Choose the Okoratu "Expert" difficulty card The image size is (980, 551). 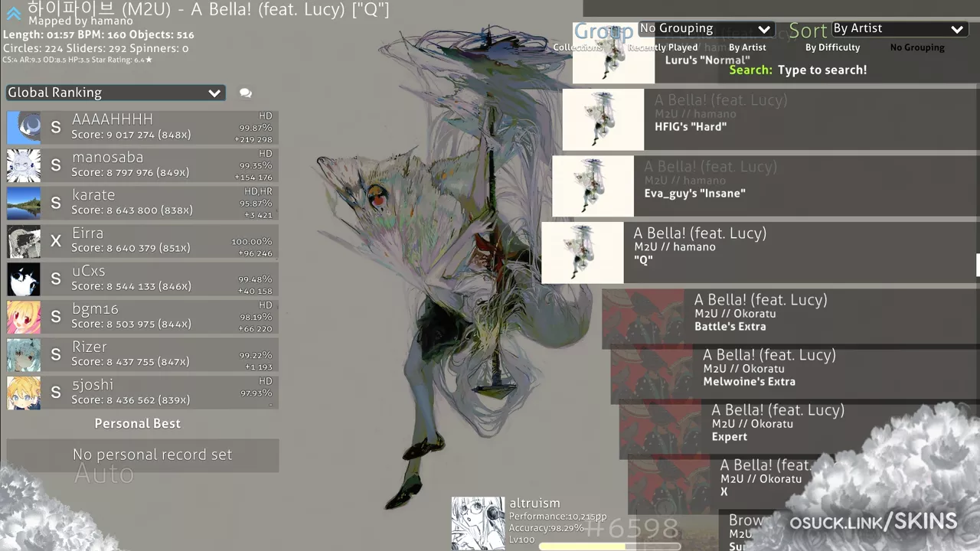[799, 429]
